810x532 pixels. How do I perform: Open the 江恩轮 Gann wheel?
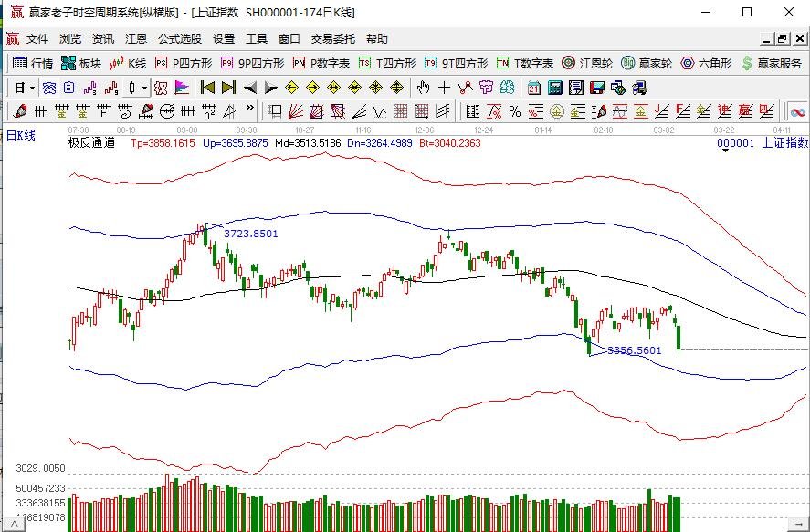tap(587, 64)
